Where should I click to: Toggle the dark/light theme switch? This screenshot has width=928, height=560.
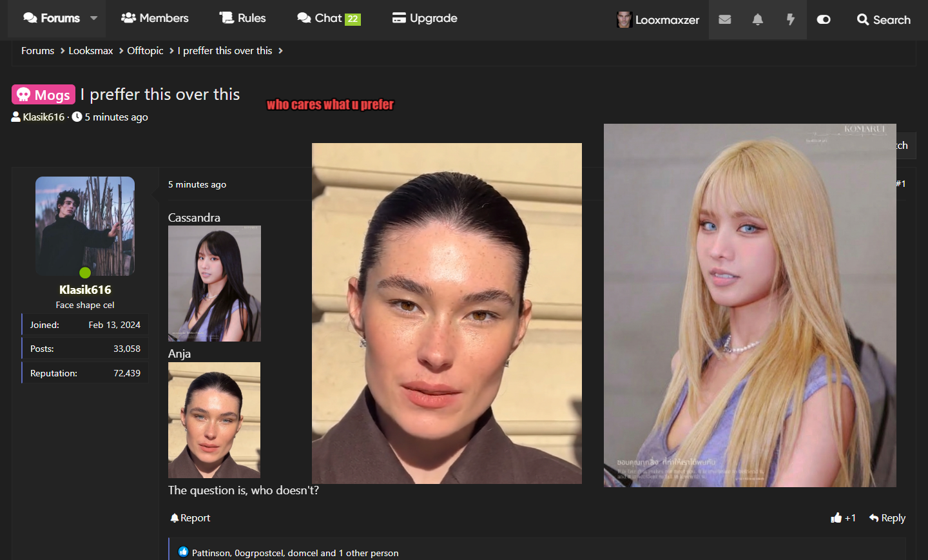click(x=823, y=19)
